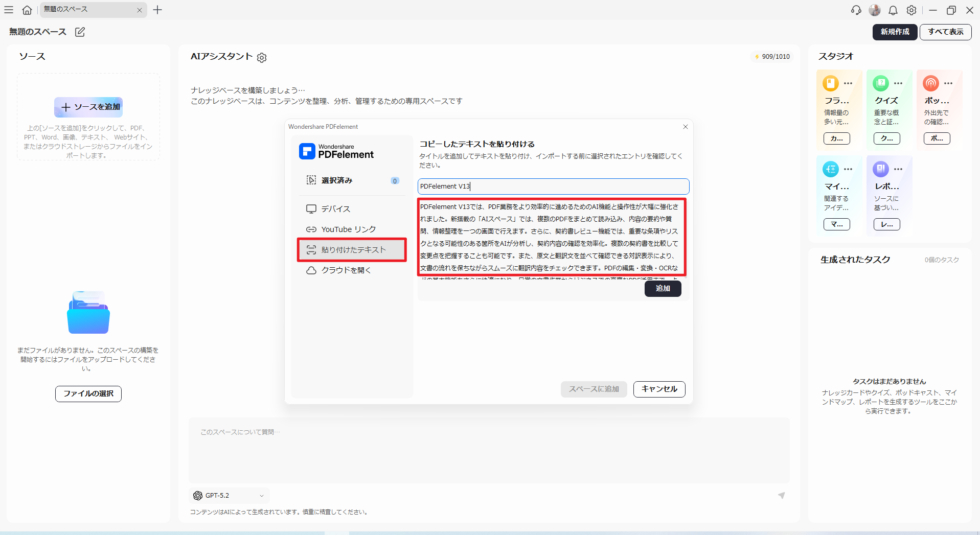Click the 追加 button

coord(663,289)
